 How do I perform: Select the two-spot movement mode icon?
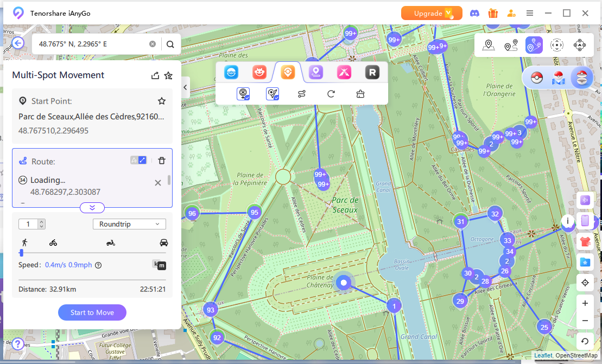[x=511, y=45]
